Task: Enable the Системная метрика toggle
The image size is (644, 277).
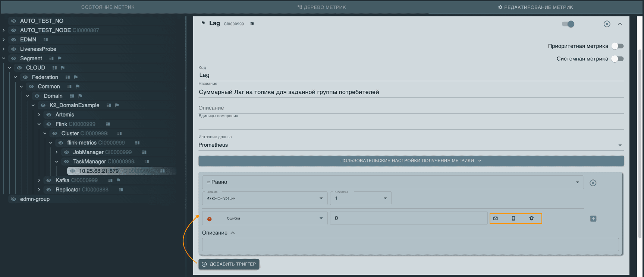Action: coord(617,59)
